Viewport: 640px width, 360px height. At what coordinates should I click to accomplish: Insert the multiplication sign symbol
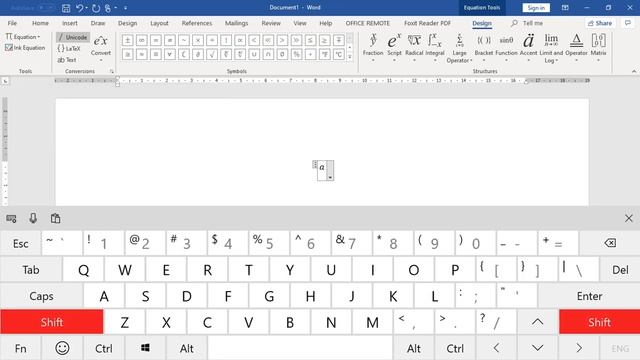pos(198,40)
